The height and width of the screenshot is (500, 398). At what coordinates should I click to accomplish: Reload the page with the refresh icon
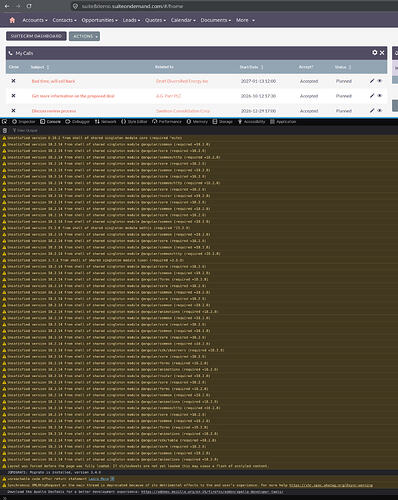(29, 6)
